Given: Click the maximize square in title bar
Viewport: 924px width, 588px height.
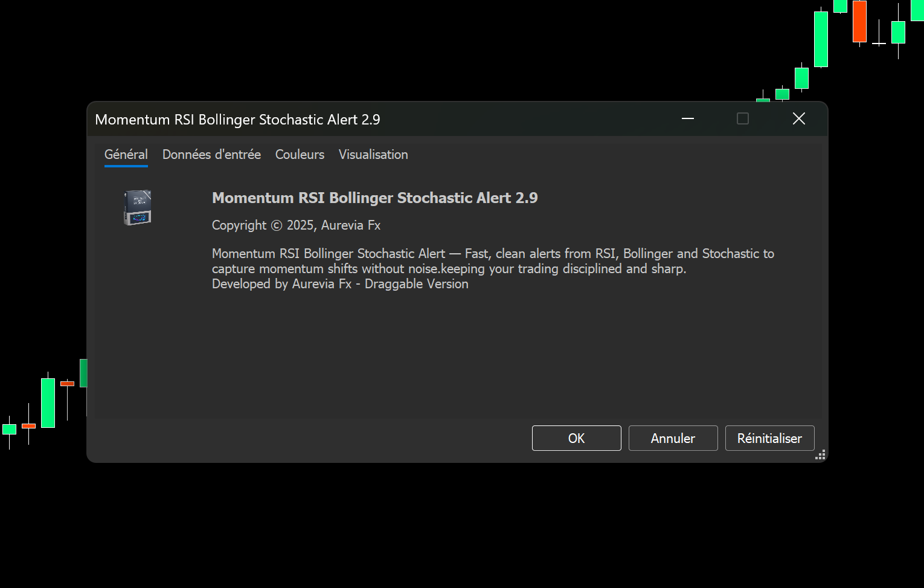Looking at the screenshot, I should point(743,119).
